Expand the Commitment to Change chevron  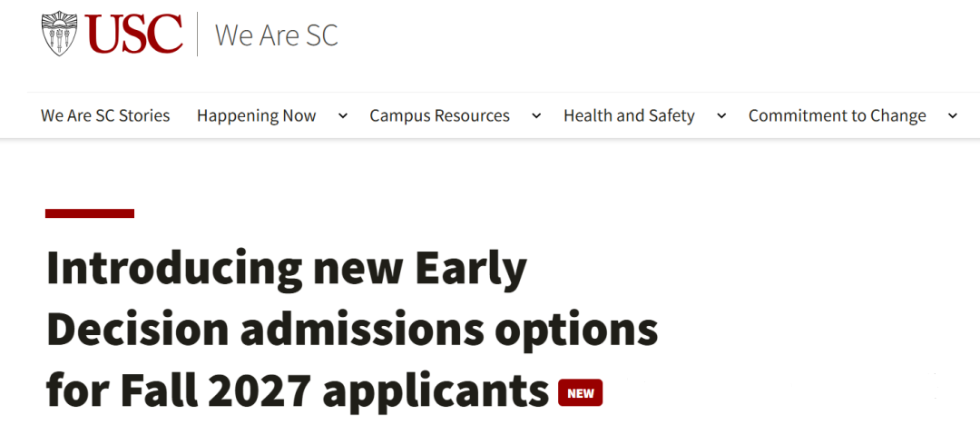(x=952, y=115)
